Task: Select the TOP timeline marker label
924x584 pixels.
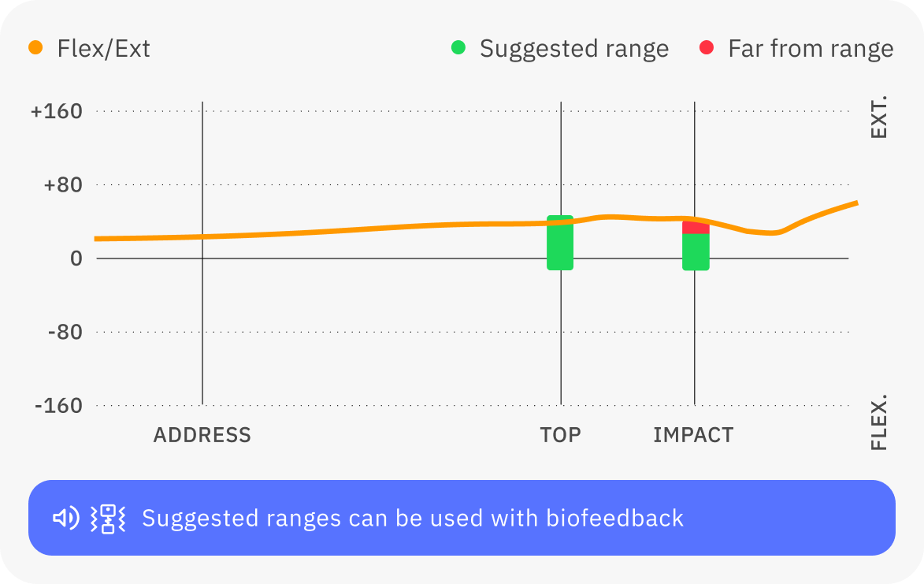Action: click(x=560, y=435)
